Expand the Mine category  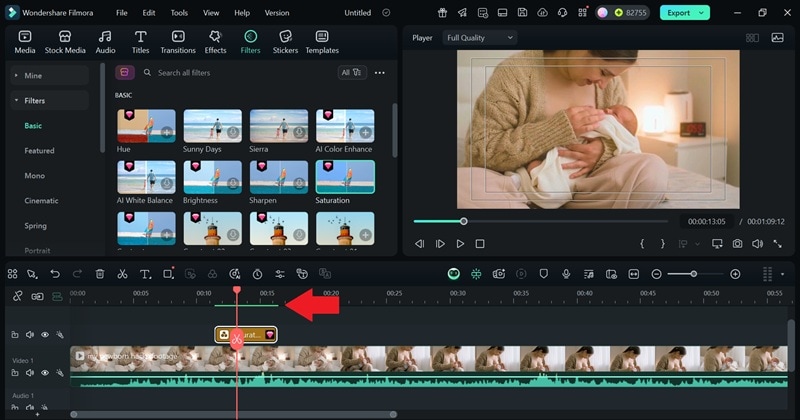(49, 76)
